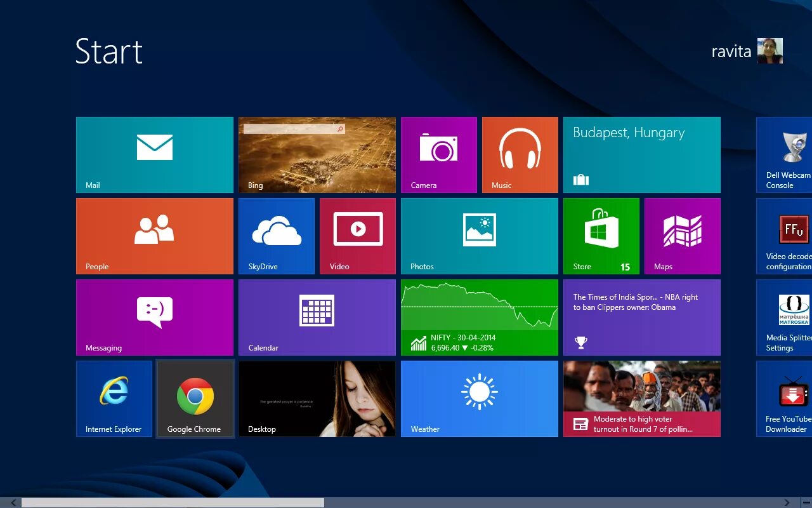The image size is (812, 508).
Task: Open the voter turnout news tile
Action: (642, 399)
